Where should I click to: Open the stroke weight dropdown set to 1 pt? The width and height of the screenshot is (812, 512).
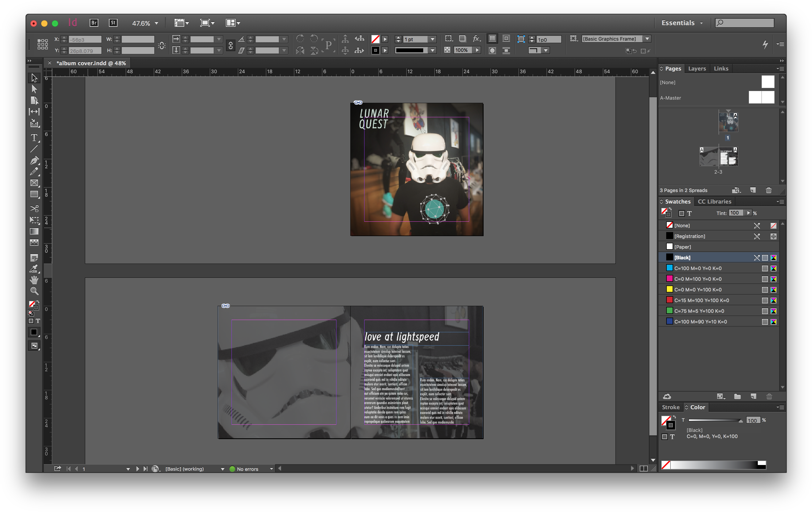click(433, 39)
